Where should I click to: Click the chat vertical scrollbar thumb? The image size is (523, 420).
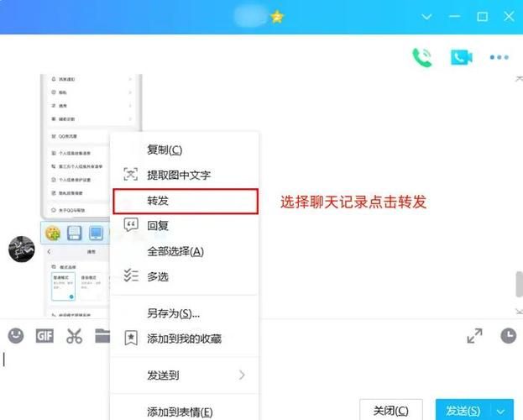click(x=520, y=284)
